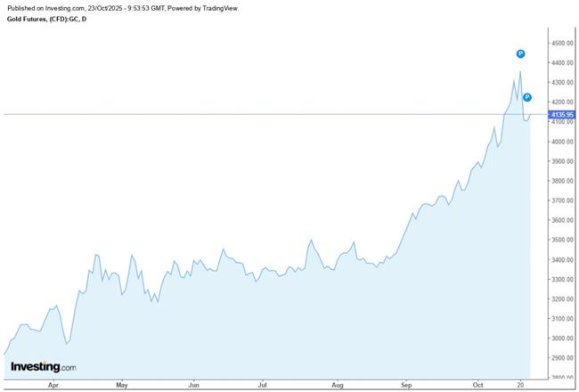Click 'Powered by TradingView' text
This screenshot has width=579, height=392.
tap(205, 6)
